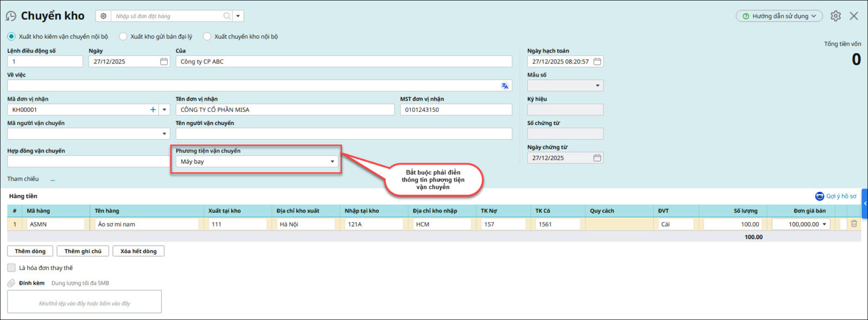Screen dimensions: 868x320
Task: Click the Hợp đồng vận chuyển input field
Action: click(88, 161)
